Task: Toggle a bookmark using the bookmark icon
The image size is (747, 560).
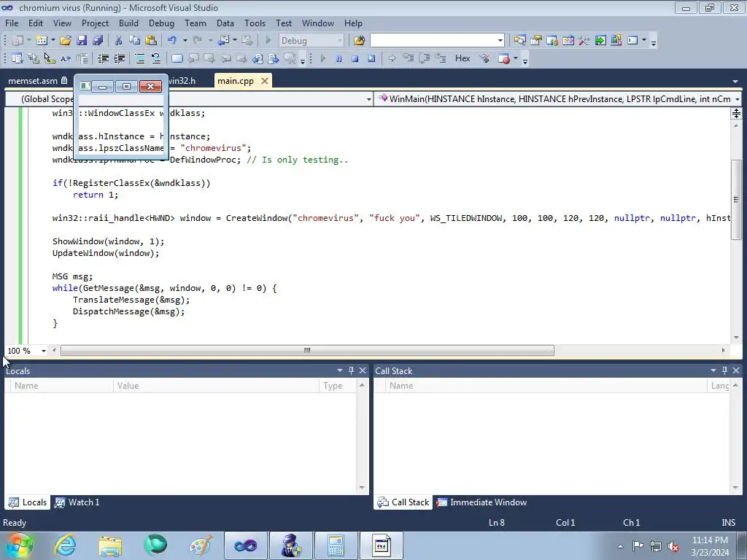Action: tap(177, 58)
